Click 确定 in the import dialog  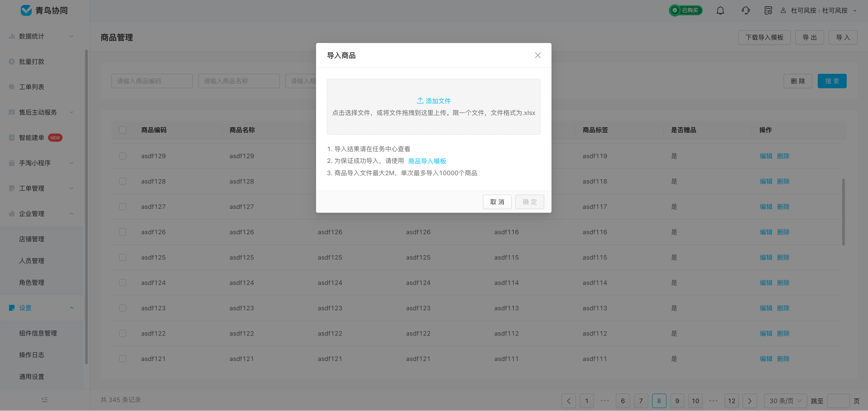coord(529,202)
